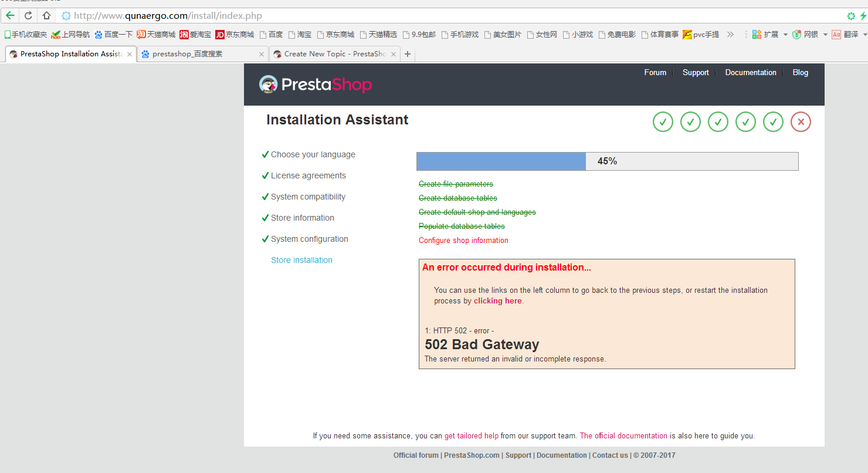Click the checkmark beside System compatibility
This screenshot has width=868, height=473.
coord(265,197)
